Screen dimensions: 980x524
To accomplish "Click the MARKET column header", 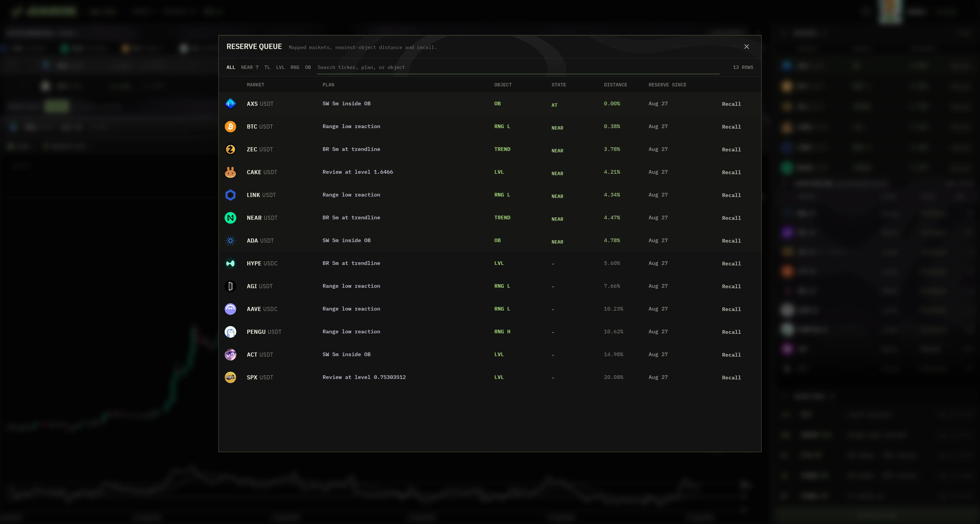I will click(x=255, y=85).
